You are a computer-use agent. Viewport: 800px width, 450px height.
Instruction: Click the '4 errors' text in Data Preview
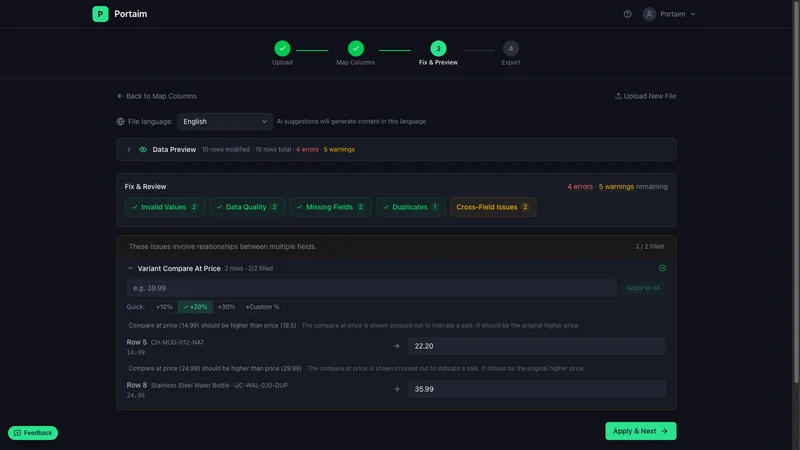tap(307, 149)
